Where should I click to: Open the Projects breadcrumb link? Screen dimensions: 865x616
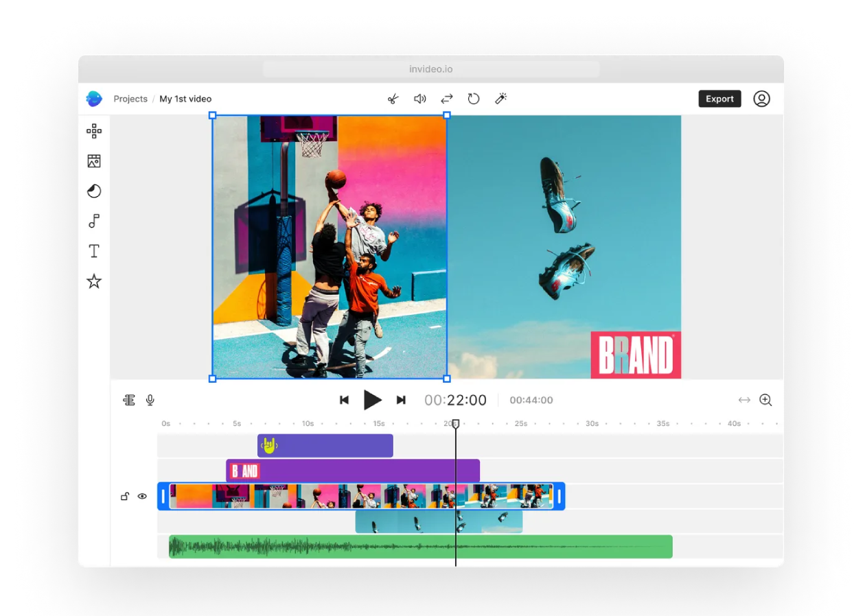click(x=130, y=99)
